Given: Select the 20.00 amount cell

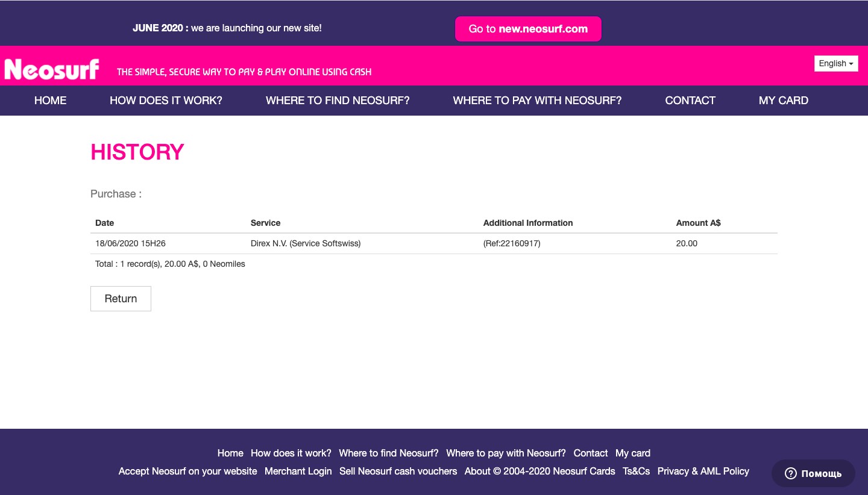Looking at the screenshot, I should 687,243.
